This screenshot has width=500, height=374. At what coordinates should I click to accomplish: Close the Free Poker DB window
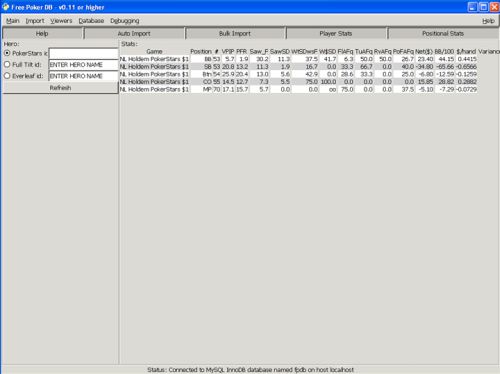[x=494, y=7]
